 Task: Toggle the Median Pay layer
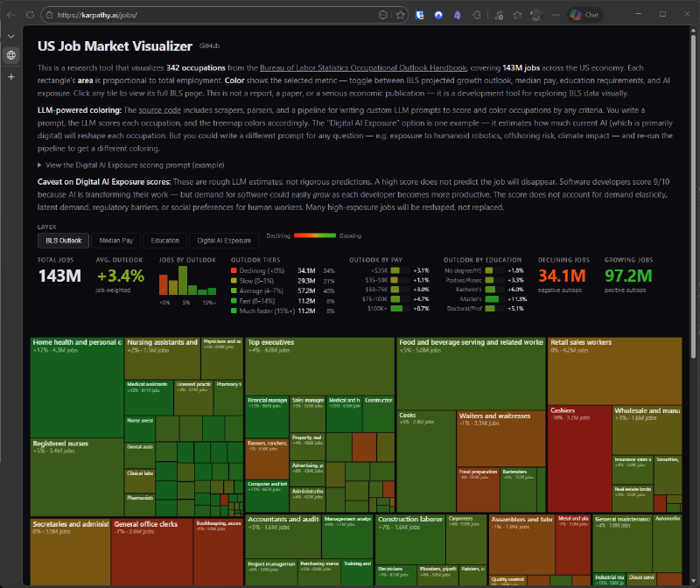[x=116, y=240]
